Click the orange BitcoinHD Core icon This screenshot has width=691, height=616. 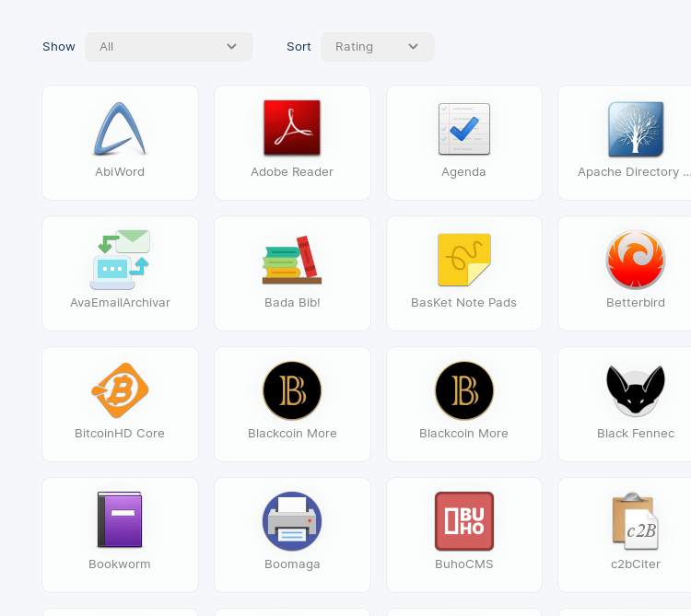120,390
